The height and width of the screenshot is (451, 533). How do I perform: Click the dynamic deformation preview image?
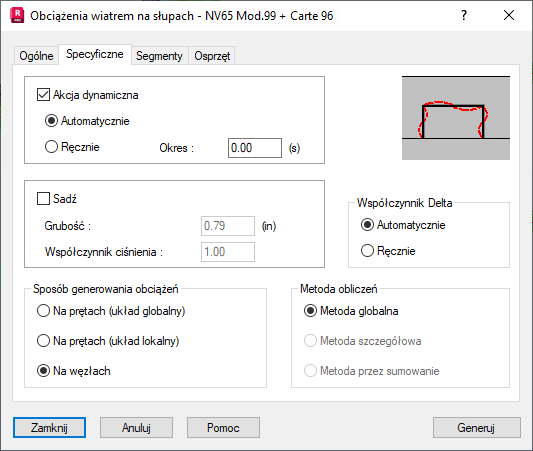[455, 118]
